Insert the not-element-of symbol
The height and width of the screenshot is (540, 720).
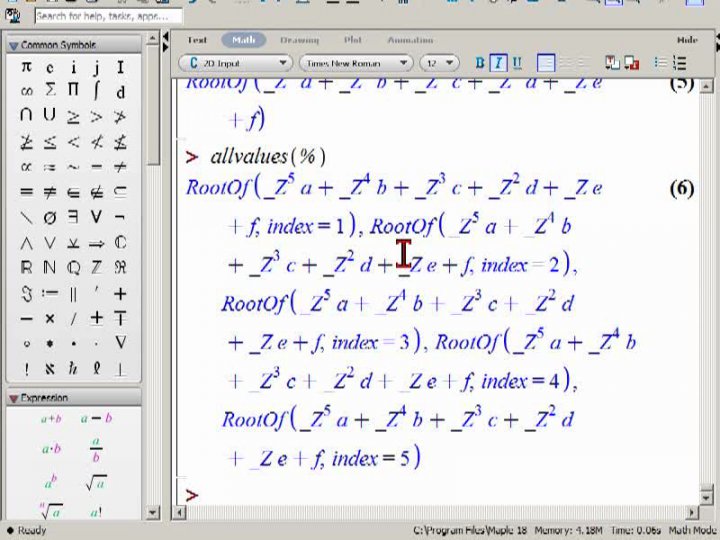click(96, 192)
